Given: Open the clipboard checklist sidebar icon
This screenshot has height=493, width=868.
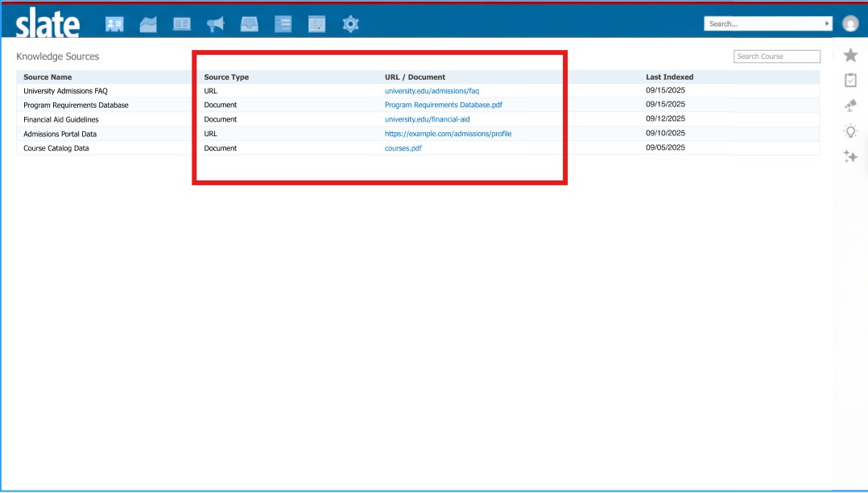Looking at the screenshot, I should [x=850, y=80].
